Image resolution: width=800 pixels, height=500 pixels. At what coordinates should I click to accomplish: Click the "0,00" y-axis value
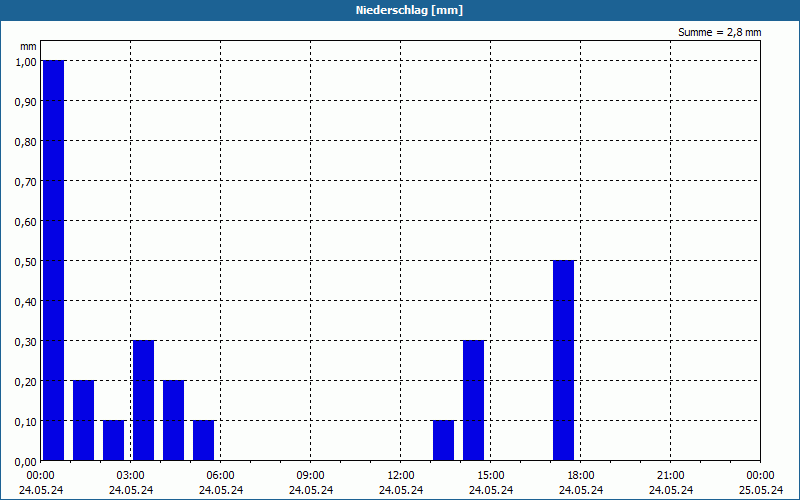click(x=26, y=462)
